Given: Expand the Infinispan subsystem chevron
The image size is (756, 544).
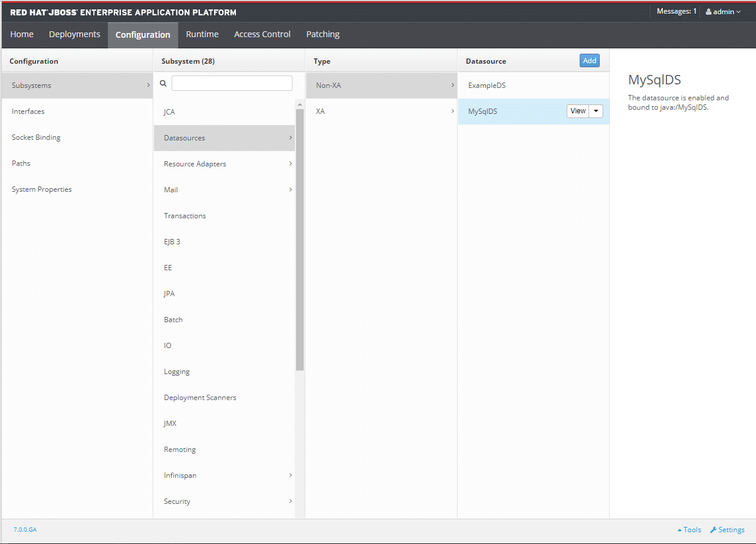Looking at the screenshot, I should click(290, 475).
